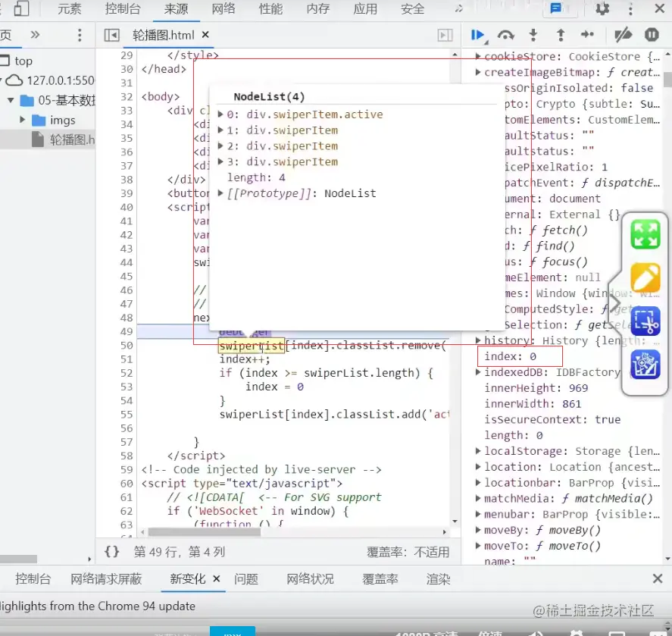Switch to the 网络 tab
Screen dimensions: 672x636
223,9
